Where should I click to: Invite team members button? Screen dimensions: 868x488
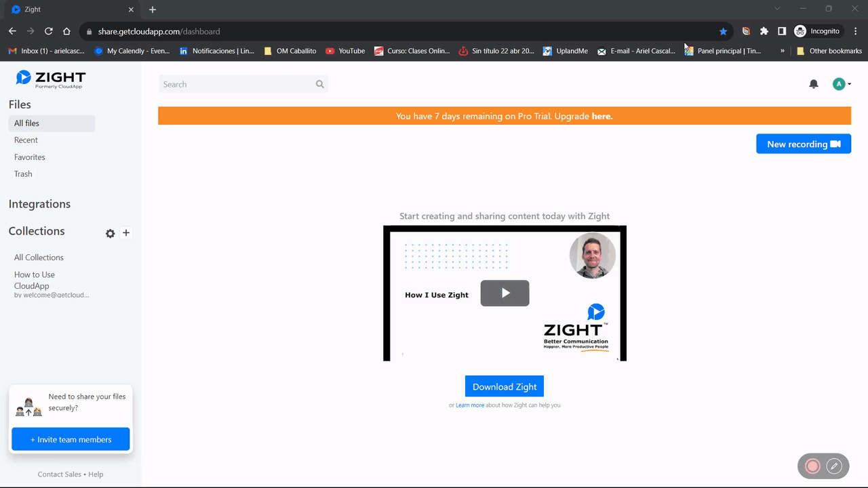point(71,439)
